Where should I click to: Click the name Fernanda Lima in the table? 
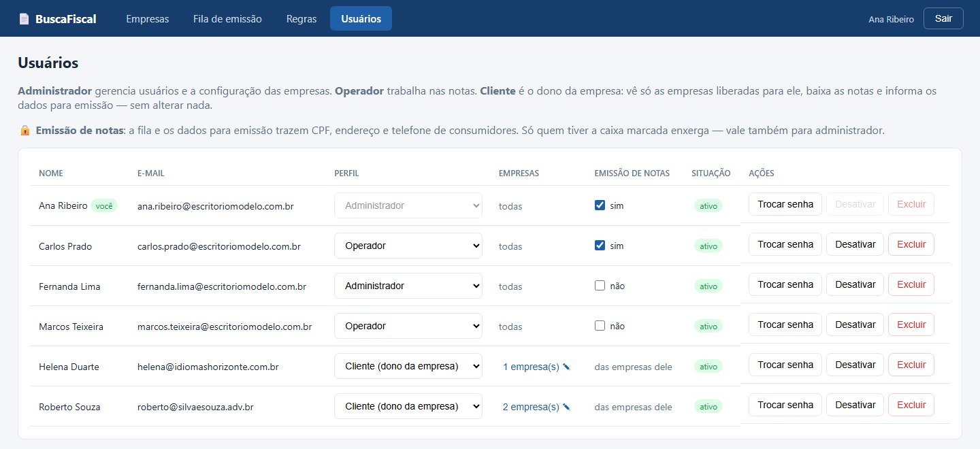click(69, 286)
